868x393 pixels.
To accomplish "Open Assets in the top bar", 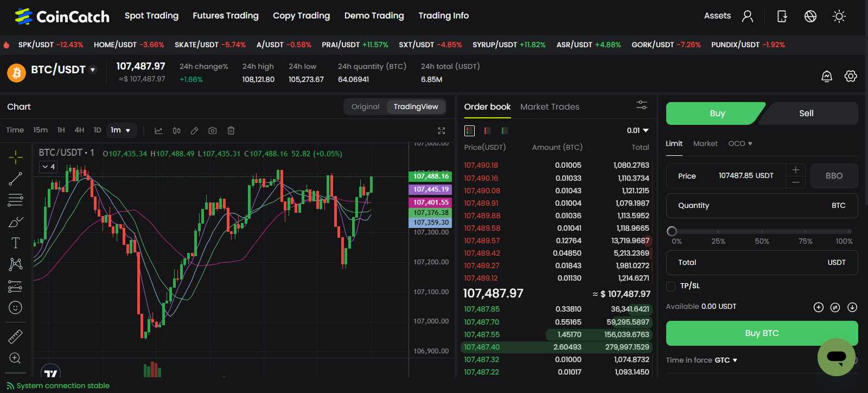I will click(717, 16).
